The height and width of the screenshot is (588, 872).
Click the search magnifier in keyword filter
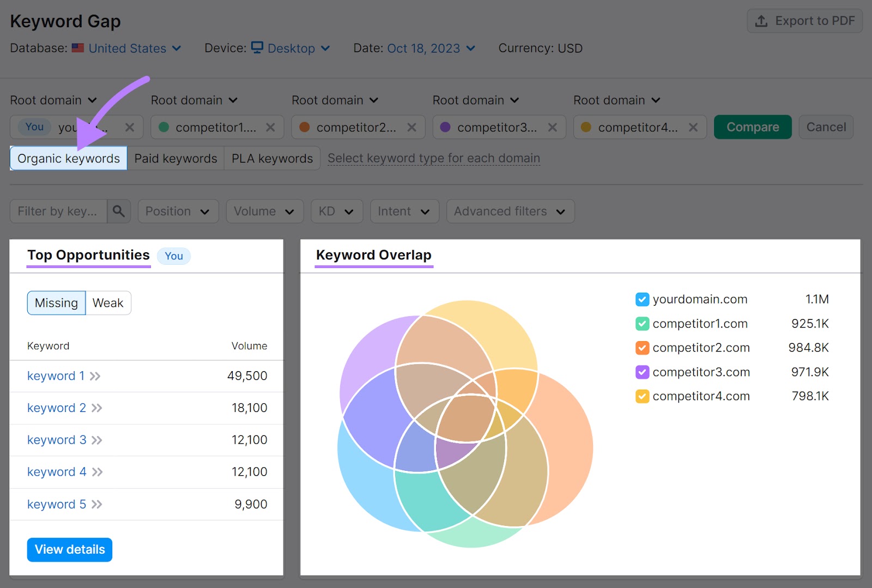click(x=119, y=211)
